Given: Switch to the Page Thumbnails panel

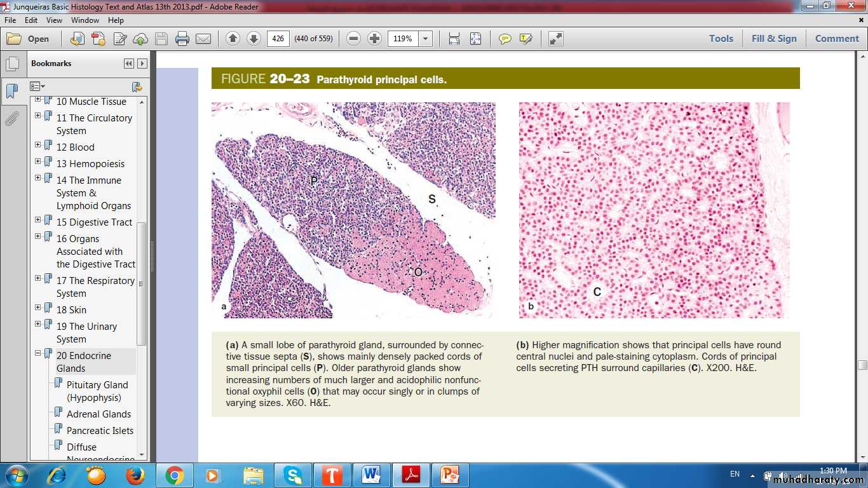Looking at the screenshot, I should coord(11,64).
